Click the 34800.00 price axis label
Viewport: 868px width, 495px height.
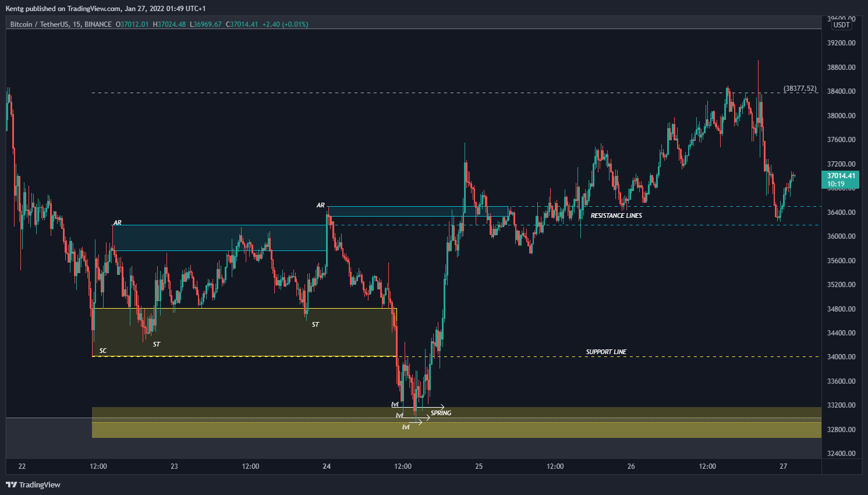[841, 309]
